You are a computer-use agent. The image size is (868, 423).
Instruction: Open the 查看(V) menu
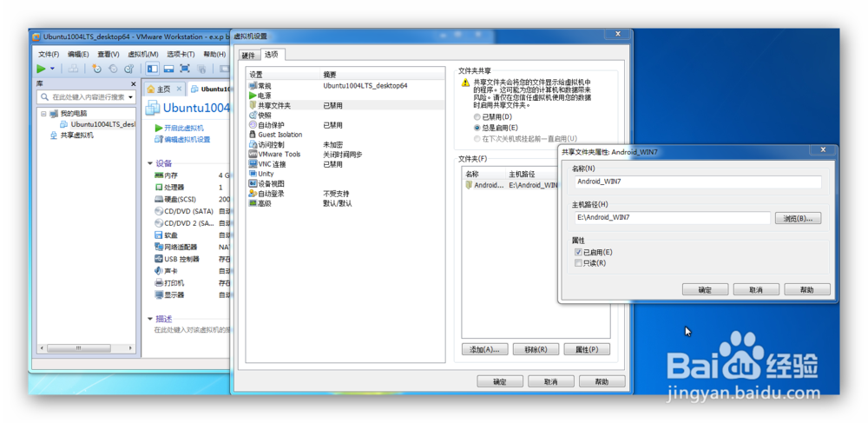coord(108,54)
